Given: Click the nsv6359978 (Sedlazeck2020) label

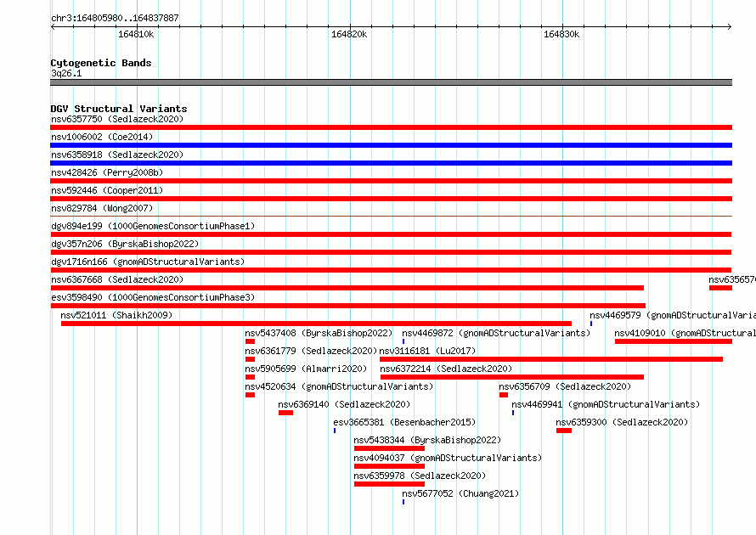Looking at the screenshot, I should 420,476.
